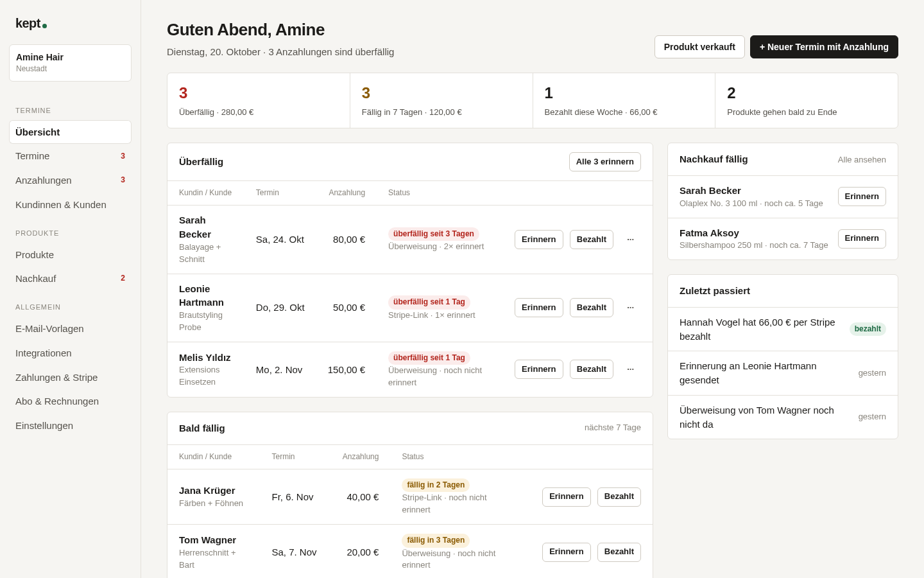Click Alle ansehen in Nachkauf fällig
This screenshot has width=924, height=578.
coord(862,160)
